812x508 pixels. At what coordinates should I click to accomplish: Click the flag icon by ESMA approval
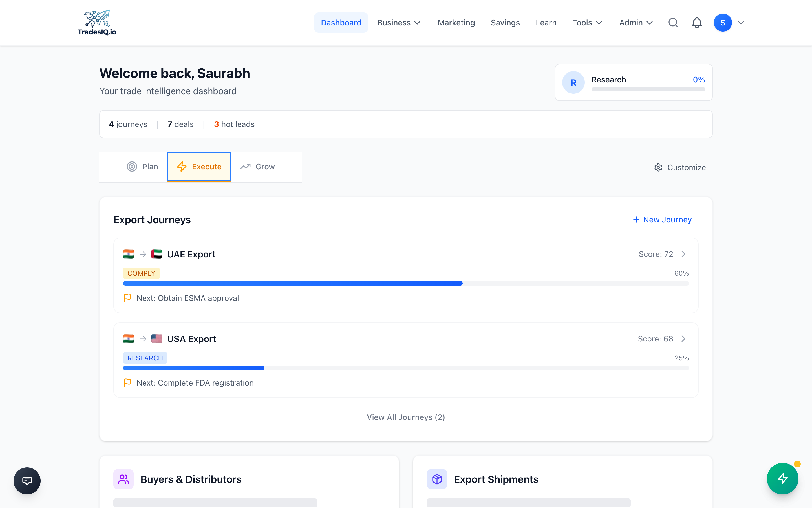[127, 298]
